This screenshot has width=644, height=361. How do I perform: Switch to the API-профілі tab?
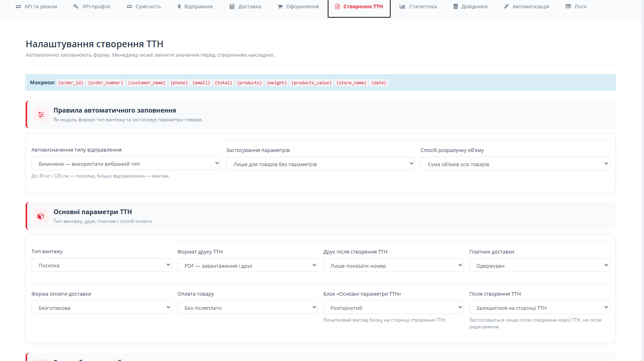pos(92,7)
